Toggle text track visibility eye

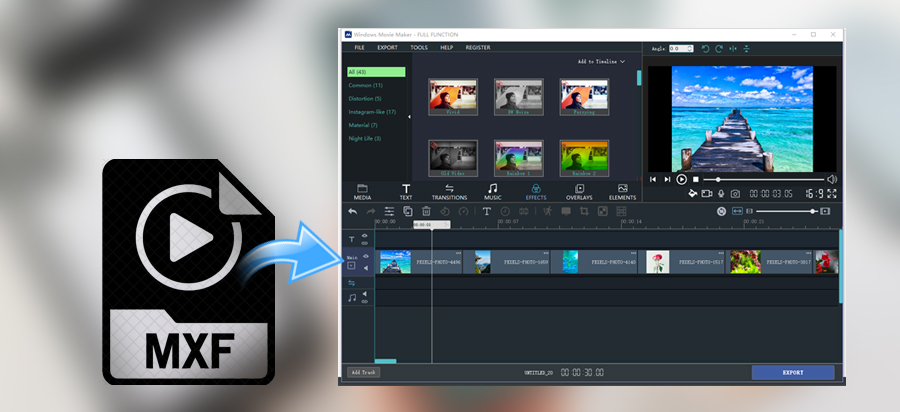pos(364,235)
